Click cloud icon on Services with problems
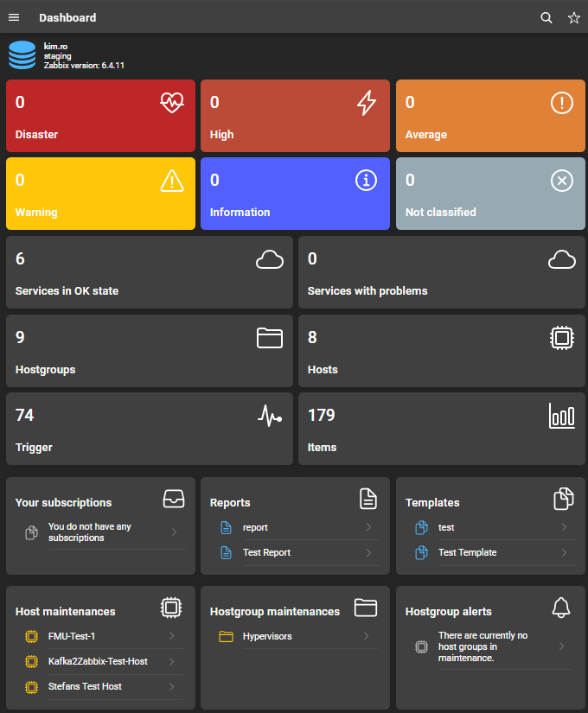This screenshot has height=713, width=588. [561, 259]
